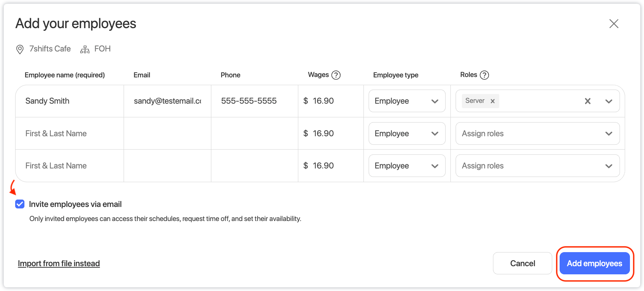Click the 7shifts Cafe location pin icon

point(20,49)
